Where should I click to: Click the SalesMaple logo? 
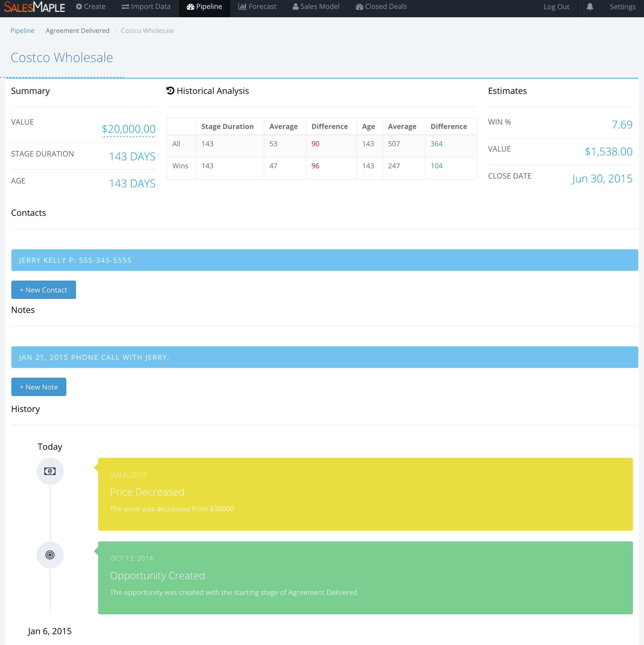tap(34, 7)
